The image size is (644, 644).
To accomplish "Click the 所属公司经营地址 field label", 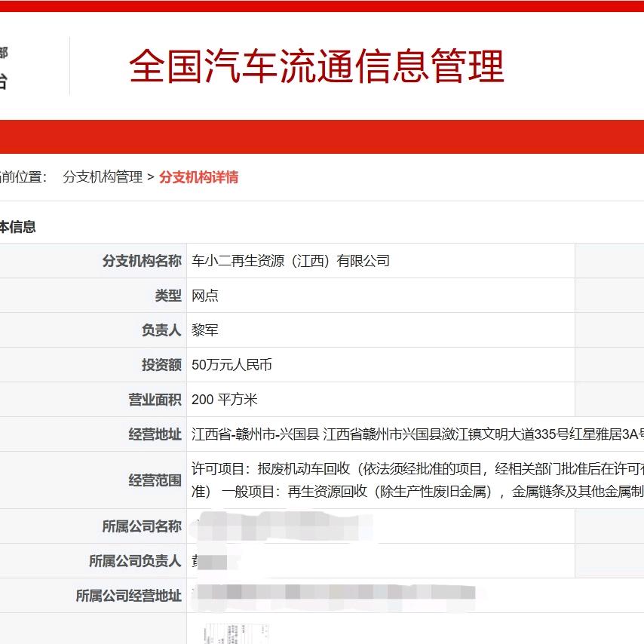I will point(128,596).
